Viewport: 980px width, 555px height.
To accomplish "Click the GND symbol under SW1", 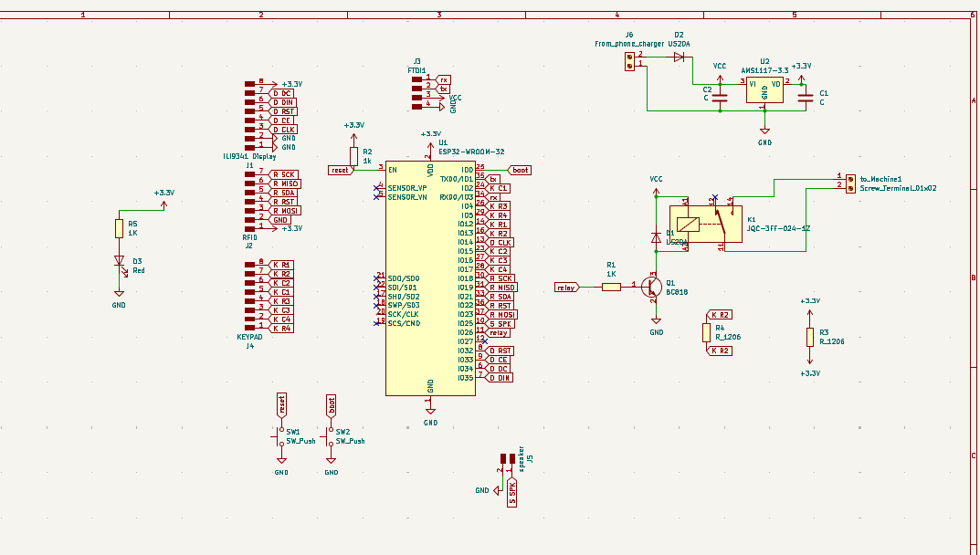I will tap(281, 461).
